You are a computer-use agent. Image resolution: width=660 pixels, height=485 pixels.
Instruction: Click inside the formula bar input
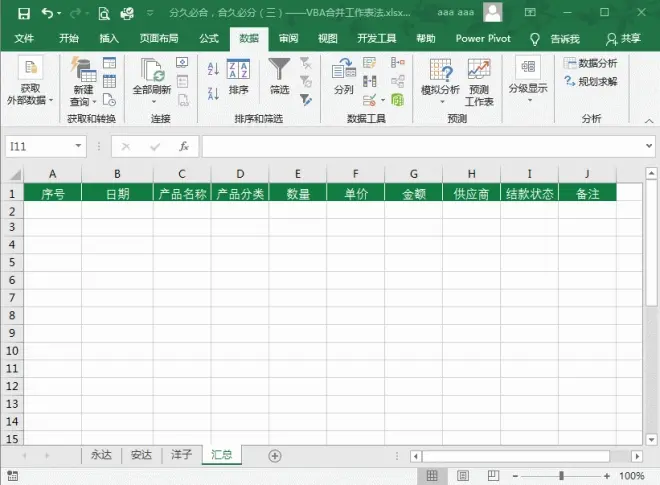(423, 146)
